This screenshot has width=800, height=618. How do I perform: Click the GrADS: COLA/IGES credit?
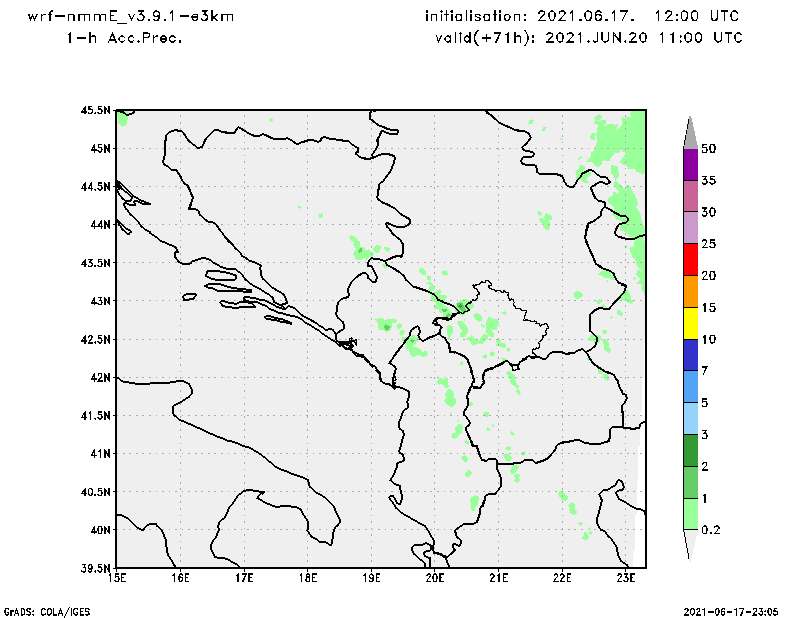[47, 612]
